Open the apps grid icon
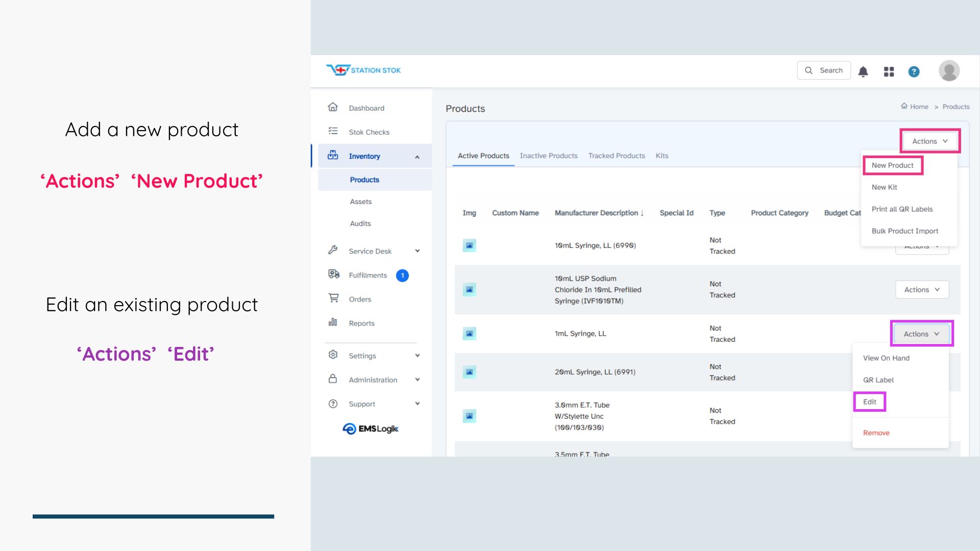Screen dimensions: 980x551 tap(889, 71)
